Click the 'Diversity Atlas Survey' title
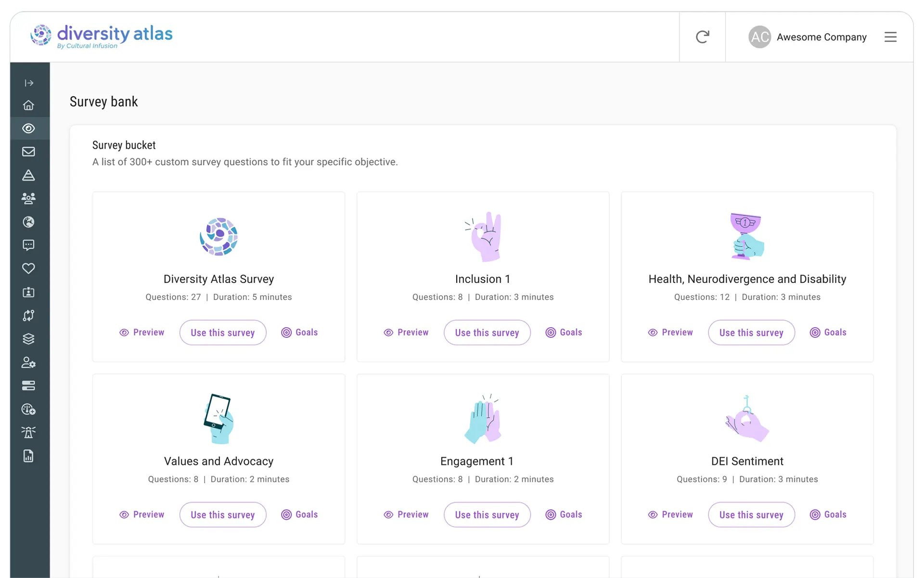 (x=218, y=279)
